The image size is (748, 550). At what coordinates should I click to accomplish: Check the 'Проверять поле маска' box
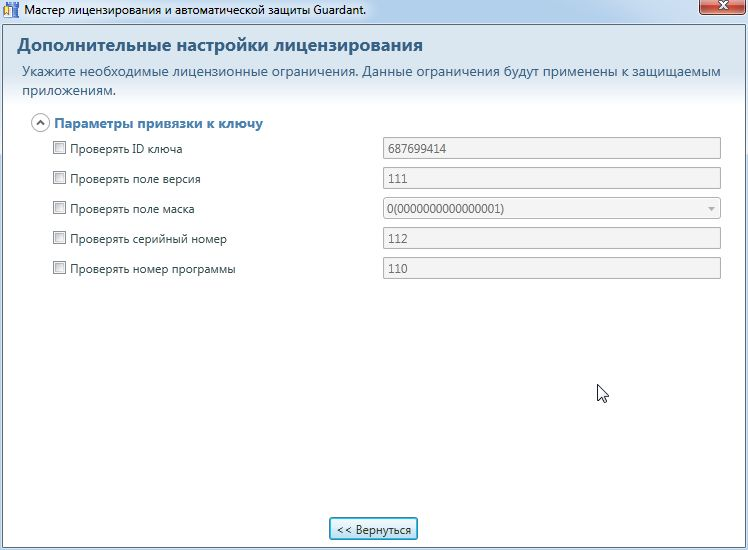point(59,209)
